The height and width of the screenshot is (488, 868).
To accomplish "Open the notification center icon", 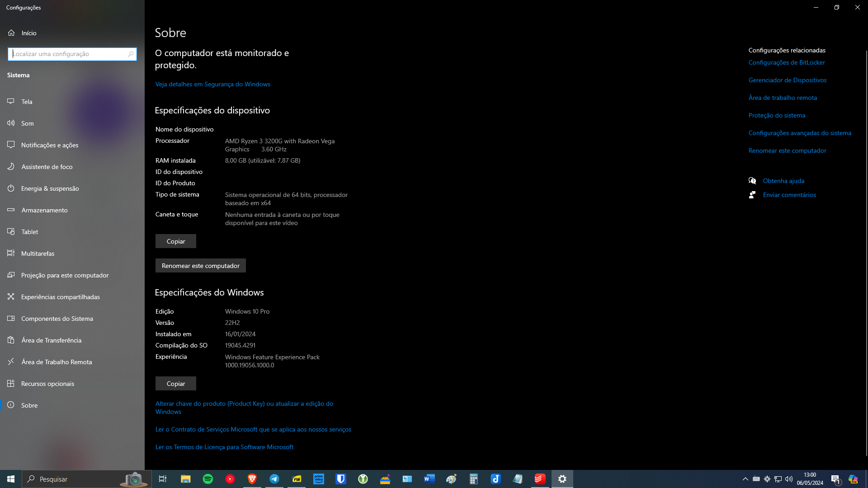I will [835, 479].
